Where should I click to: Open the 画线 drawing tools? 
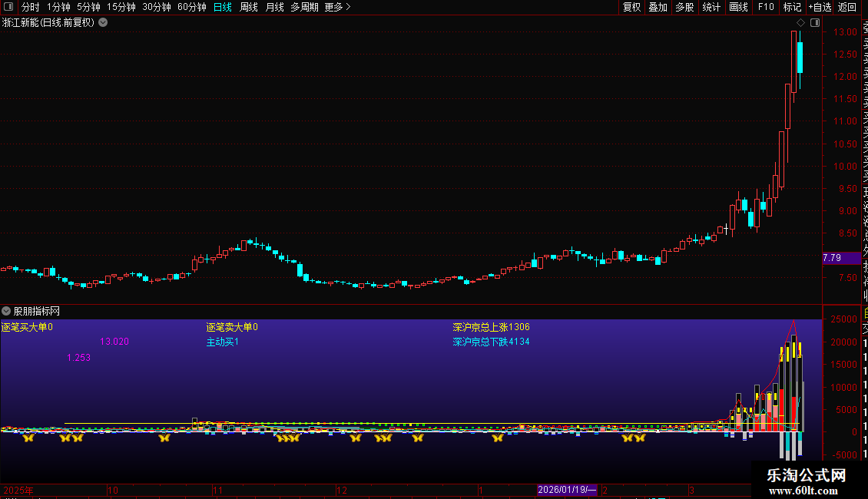pyautogui.click(x=738, y=7)
